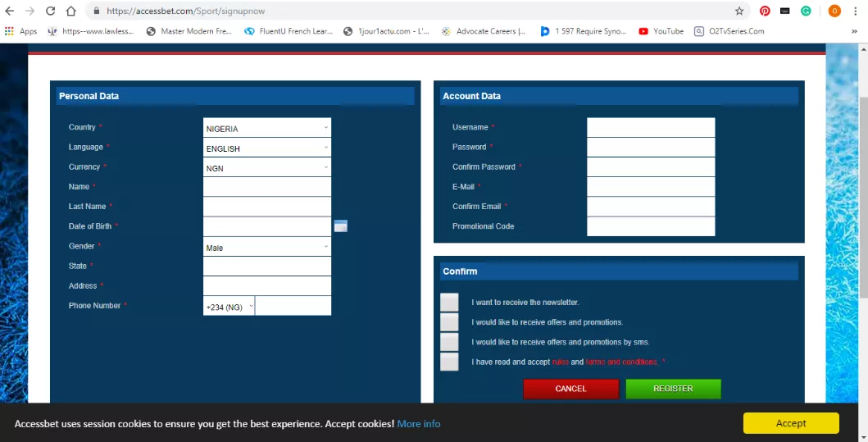Open the Country dropdown showing NIGERIA
Image resolution: width=868 pixels, height=442 pixels.
point(267,127)
